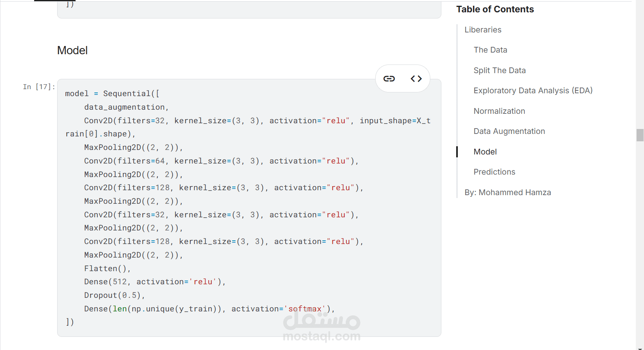Image resolution: width=644 pixels, height=350 pixels.
Task: Click the mostaql.com watermark logo
Action: (x=321, y=327)
